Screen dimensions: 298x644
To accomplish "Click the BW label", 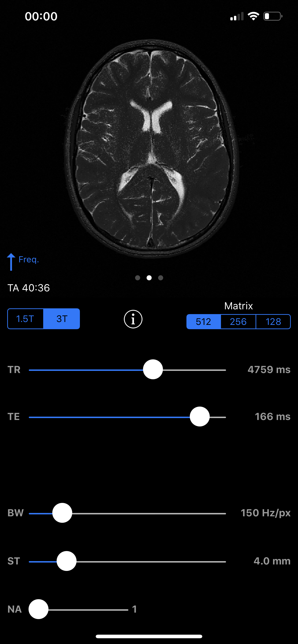I will point(16,513).
